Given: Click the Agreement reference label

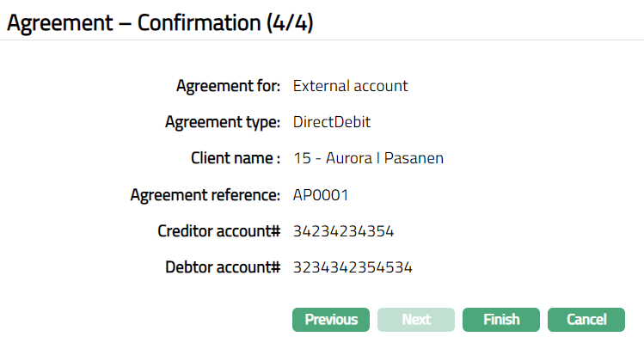Looking at the screenshot, I should (x=205, y=195).
